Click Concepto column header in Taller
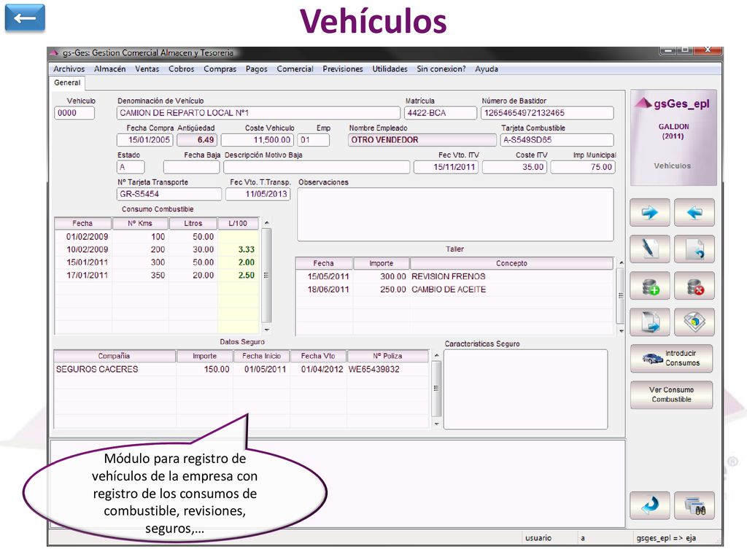This screenshot has width=747, height=560. tap(511, 263)
